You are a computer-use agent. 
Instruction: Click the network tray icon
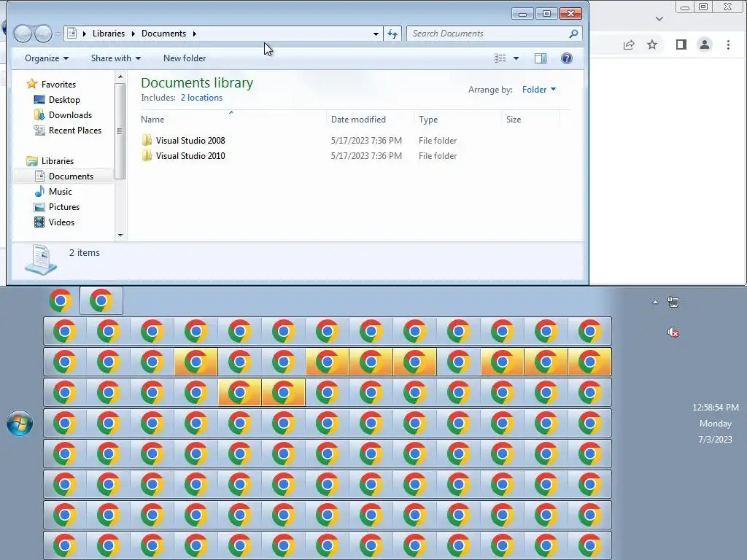tap(673, 301)
